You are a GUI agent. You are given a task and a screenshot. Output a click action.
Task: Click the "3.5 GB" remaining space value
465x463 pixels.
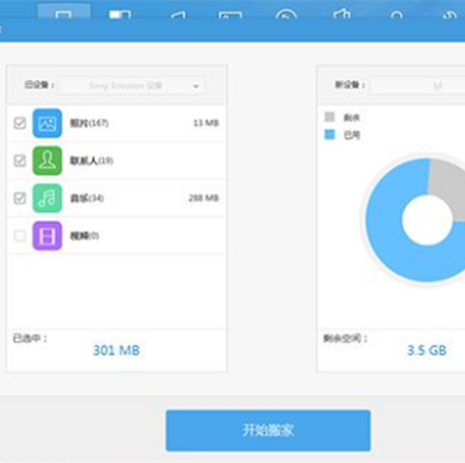[x=427, y=350]
